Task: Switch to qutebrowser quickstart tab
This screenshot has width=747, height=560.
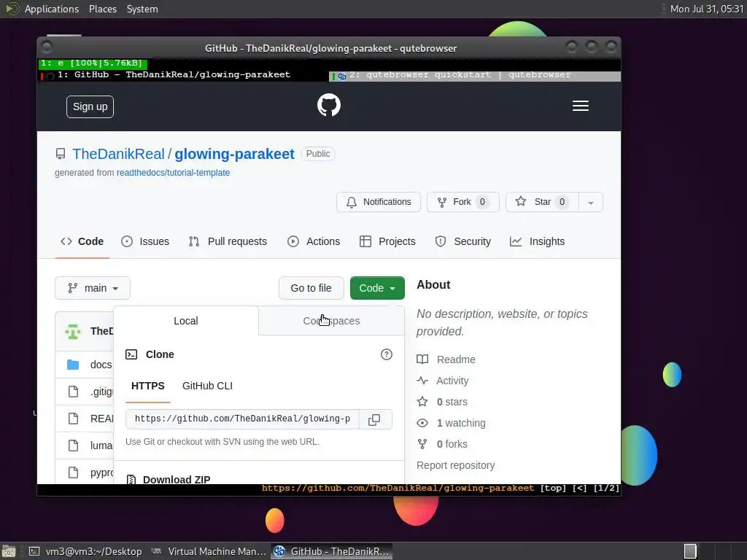Action: [x=474, y=76]
